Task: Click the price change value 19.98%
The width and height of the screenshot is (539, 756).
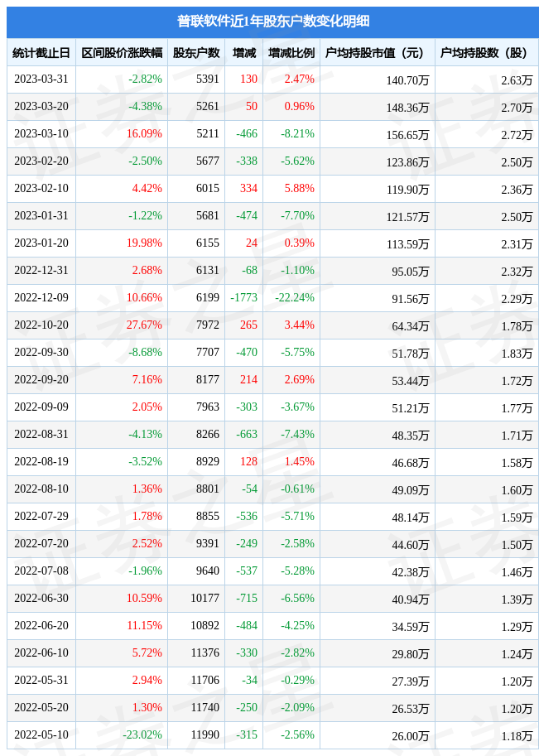Action: (144, 243)
